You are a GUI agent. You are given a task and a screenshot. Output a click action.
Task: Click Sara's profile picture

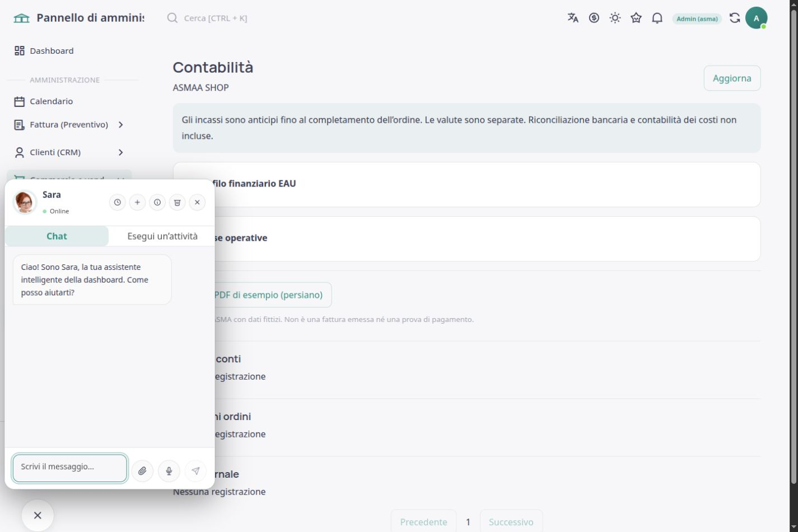25,202
